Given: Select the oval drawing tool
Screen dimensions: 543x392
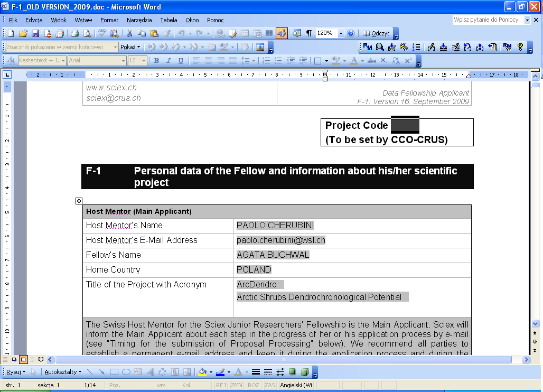Looking at the screenshot, I should [126, 372].
